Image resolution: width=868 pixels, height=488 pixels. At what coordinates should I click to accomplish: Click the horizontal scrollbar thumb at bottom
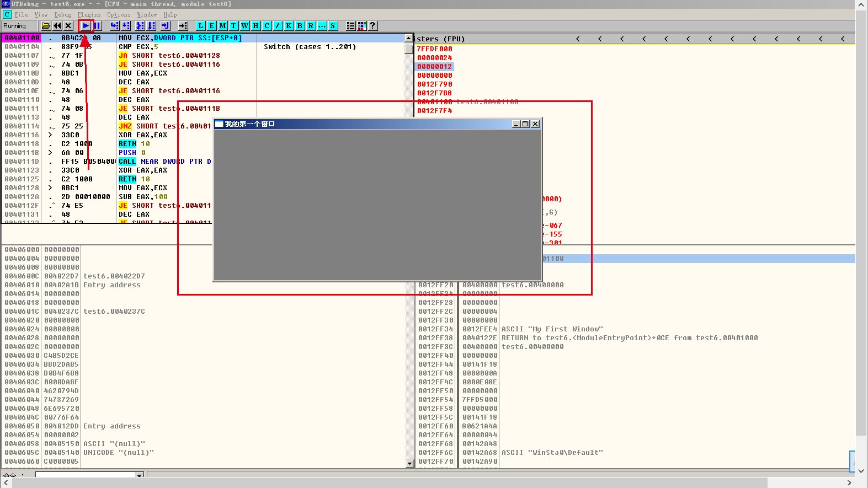pos(389,482)
